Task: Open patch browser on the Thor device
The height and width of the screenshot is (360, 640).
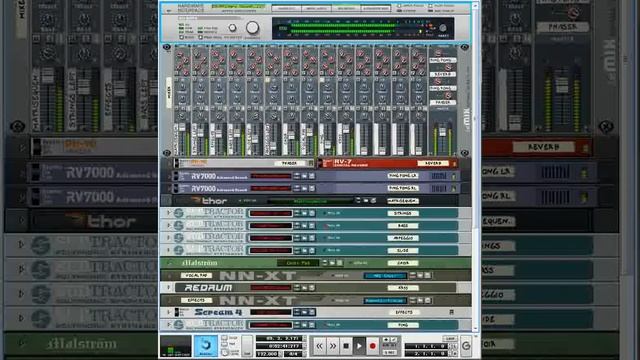Action: 366,200
